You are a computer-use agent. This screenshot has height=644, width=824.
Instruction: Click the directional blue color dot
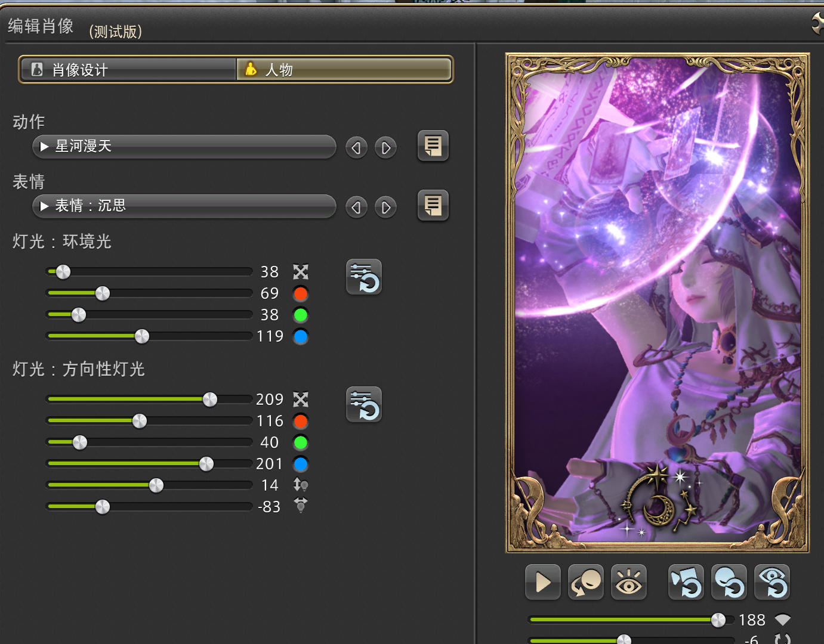(301, 464)
